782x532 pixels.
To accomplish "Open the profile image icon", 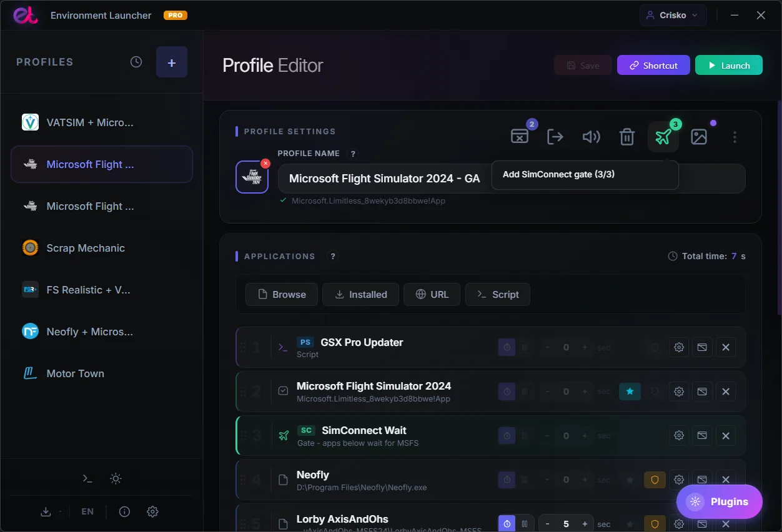I will [699, 136].
